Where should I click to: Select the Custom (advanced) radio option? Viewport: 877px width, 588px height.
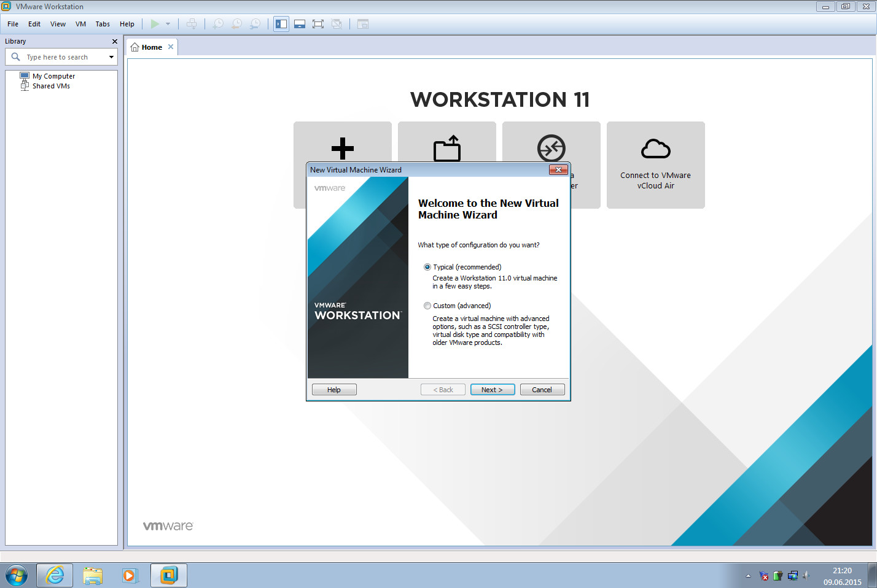click(427, 306)
